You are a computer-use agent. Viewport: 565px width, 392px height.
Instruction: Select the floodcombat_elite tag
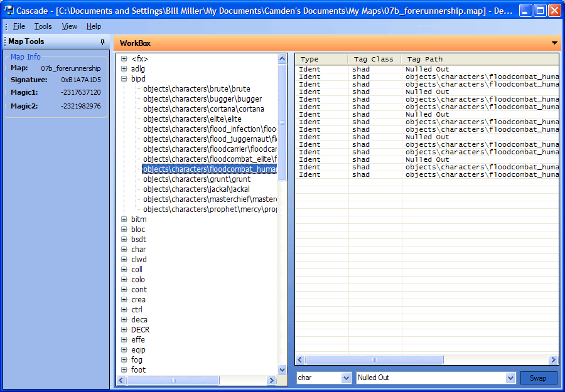point(209,159)
